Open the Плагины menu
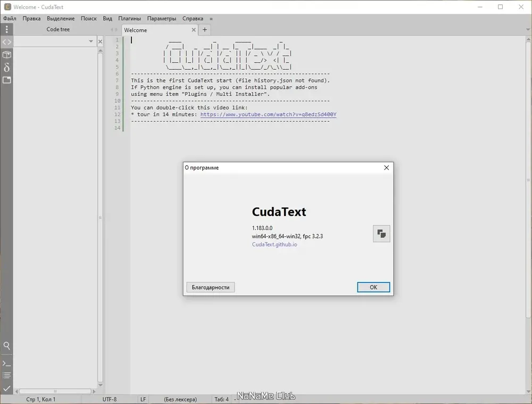 coord(130,19)
